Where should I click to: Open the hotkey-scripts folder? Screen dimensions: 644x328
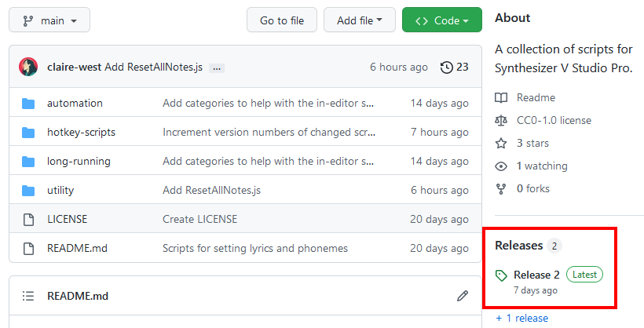(81, 133)
